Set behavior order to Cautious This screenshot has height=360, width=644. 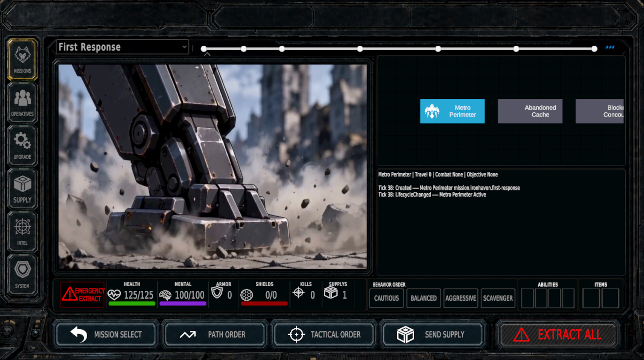pyautogui.click(x=386, y=298)
